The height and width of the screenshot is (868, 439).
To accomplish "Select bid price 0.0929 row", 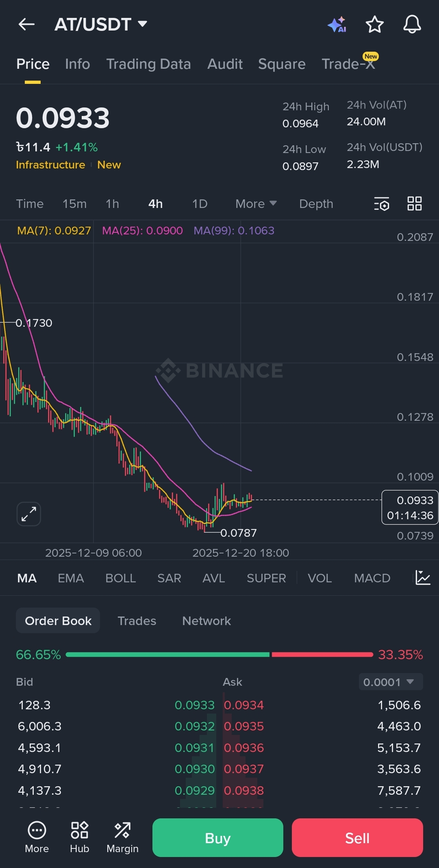I will point(194,790).
